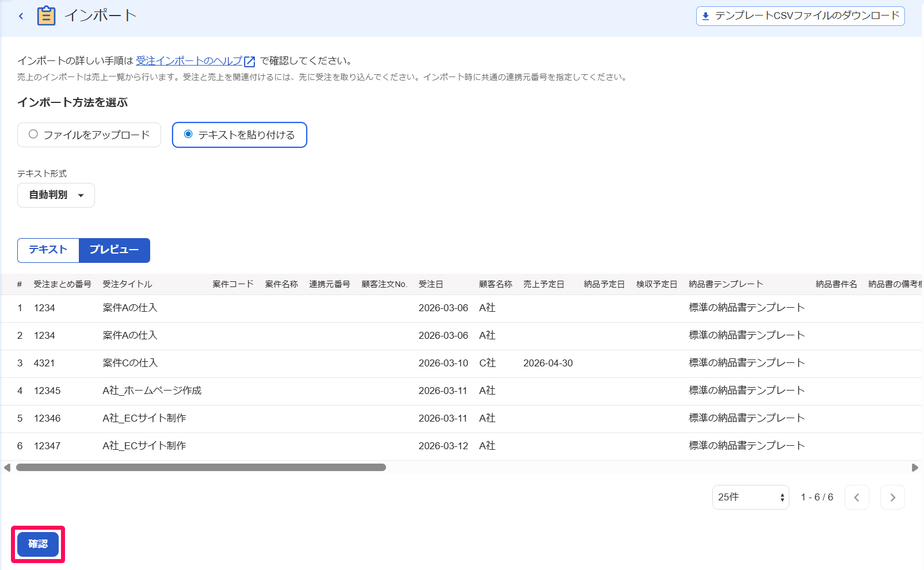Open the 受注インポートのヘルプ link
The width and height of the screenshot is (924, 570).
[x=189, y=61]
